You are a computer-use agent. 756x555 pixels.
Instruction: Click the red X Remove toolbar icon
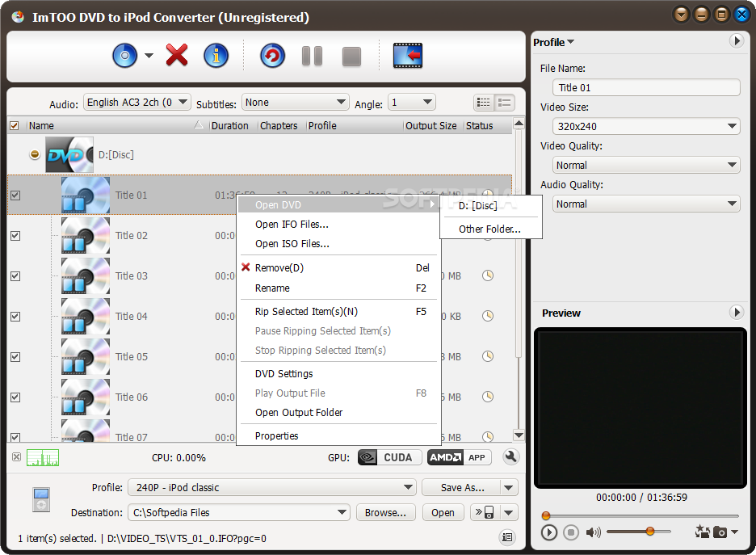click(177, 55)
